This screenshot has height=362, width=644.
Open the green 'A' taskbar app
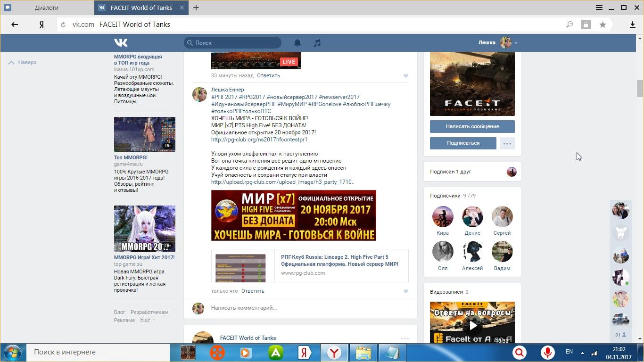(x=275, y=353)
